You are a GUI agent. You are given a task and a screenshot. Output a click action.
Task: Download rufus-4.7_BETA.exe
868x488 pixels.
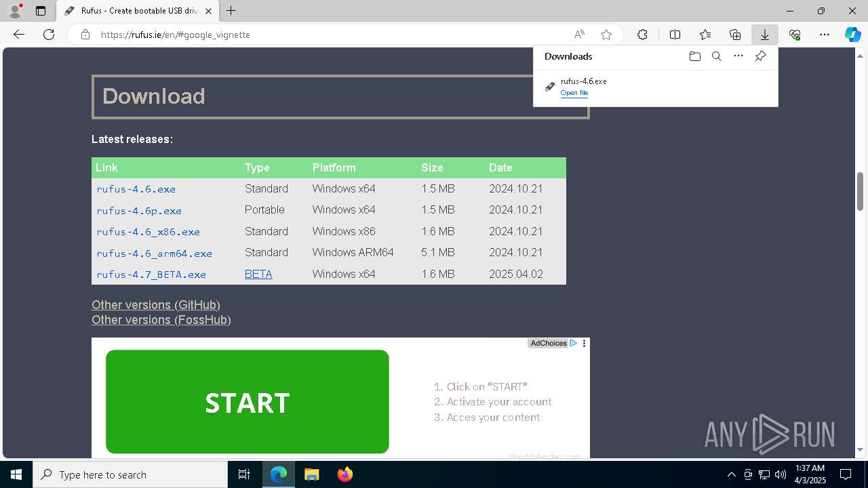coord(151,274)
